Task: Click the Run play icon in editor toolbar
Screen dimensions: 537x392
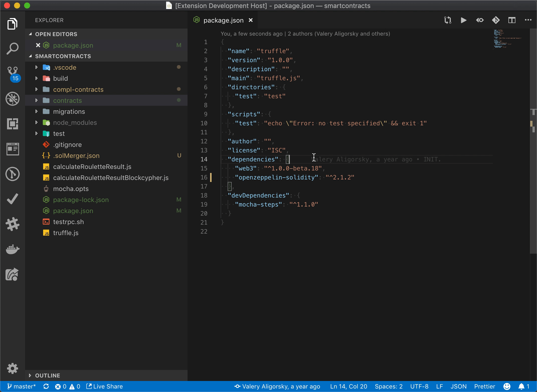Action: (x=464, y=20)
